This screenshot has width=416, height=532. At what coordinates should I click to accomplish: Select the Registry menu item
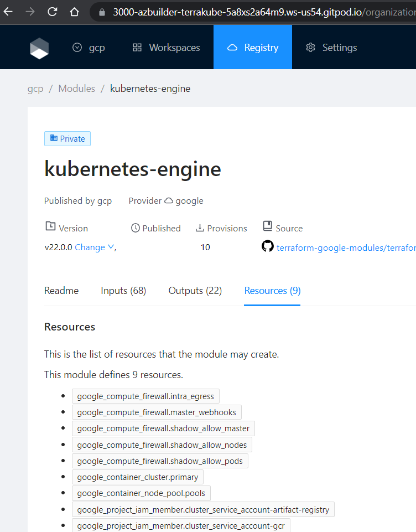253,48
